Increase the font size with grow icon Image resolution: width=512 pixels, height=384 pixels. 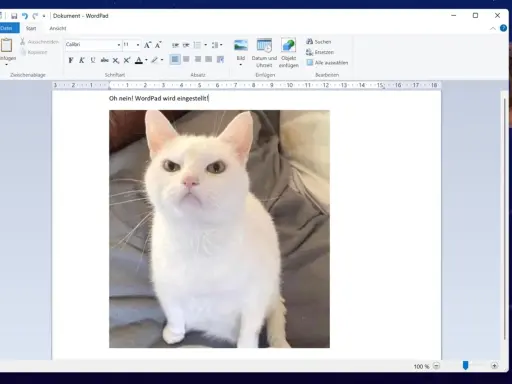tap(147, 45)
